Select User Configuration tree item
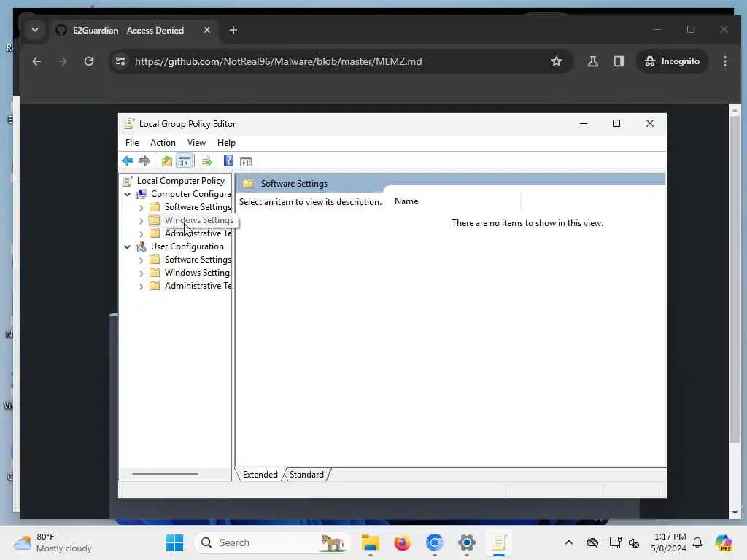The image size is (747, 560). pos(187,246)
